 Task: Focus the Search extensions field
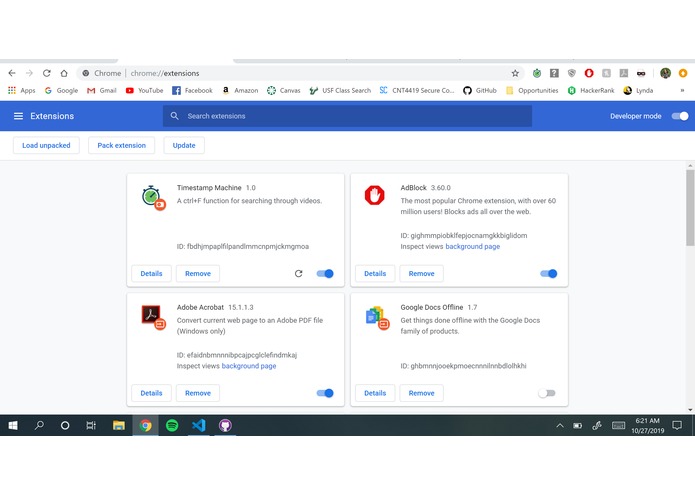click(x=348, y=116)
